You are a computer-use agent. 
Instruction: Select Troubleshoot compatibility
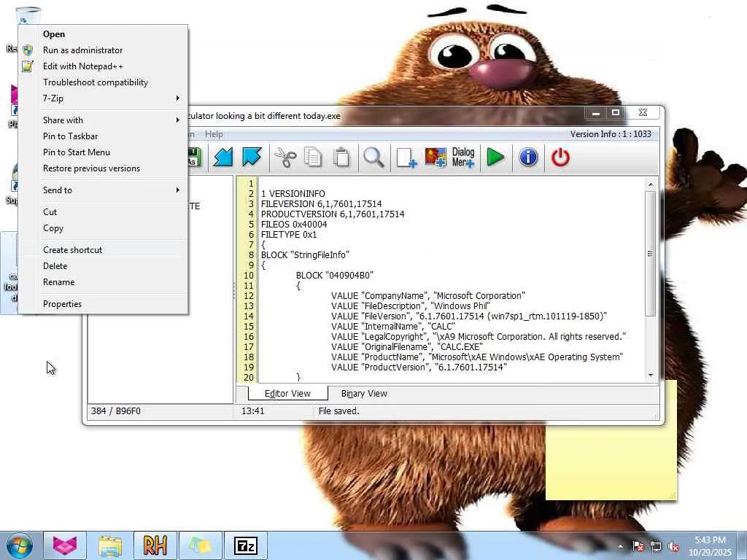(104, 82)
